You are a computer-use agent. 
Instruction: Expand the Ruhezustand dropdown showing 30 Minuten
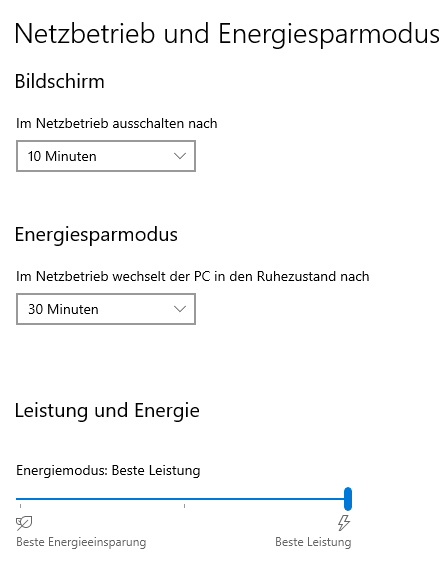tap(106, 309)
